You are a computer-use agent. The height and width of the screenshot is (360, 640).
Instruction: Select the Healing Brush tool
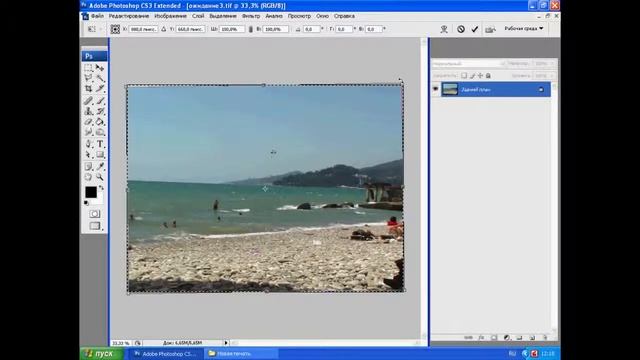[89, 101]
